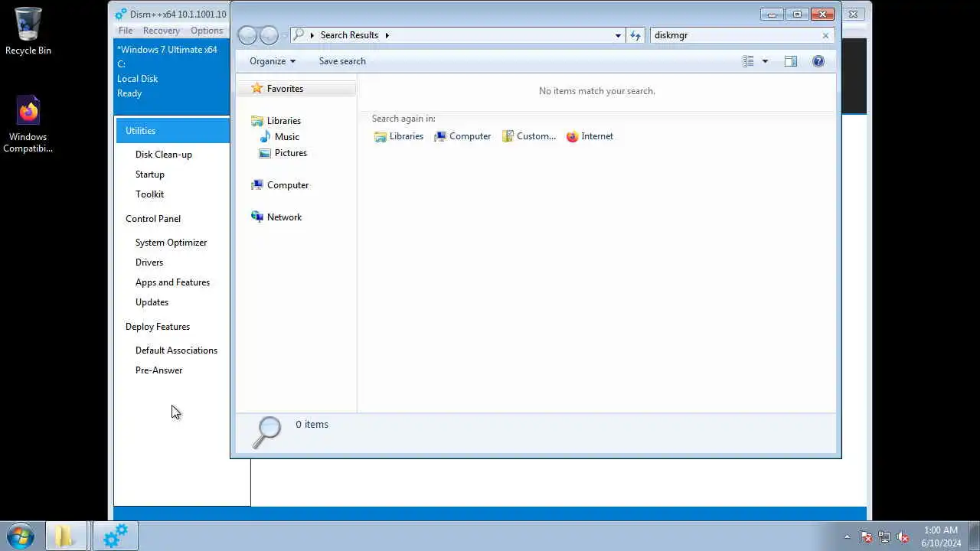Clear the diskmgr search text with X

pyautogui.click(x=825, y=35)
